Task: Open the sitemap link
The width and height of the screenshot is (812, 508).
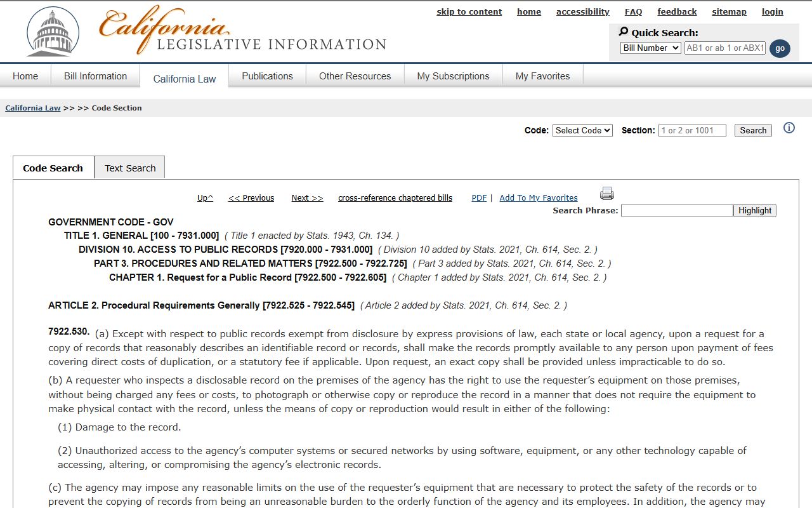Action: (x=730, y=11)
